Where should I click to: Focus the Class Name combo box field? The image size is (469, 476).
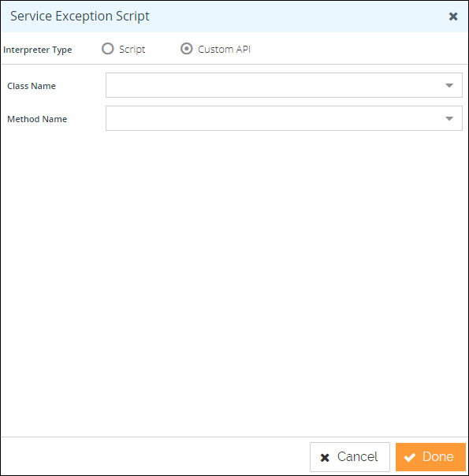coord(284,85)
